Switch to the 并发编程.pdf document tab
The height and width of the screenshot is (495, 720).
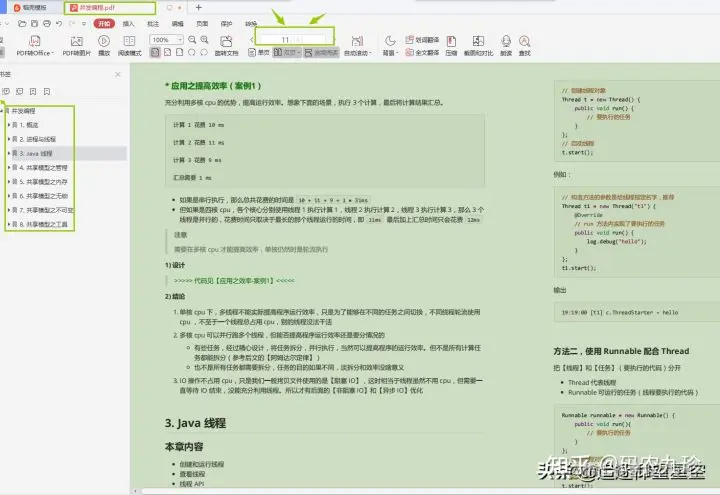pyautogui.click(x=110, y=8)
